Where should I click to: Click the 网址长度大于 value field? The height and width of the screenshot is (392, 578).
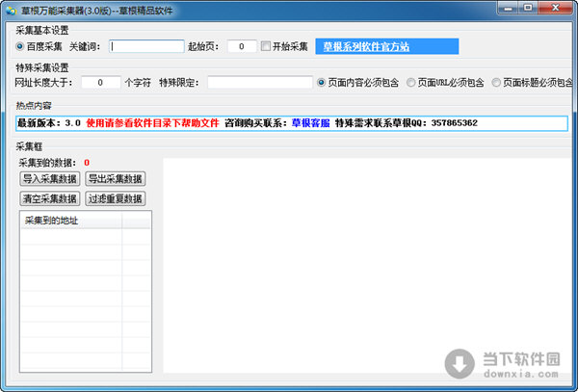(x=100, y=83)
